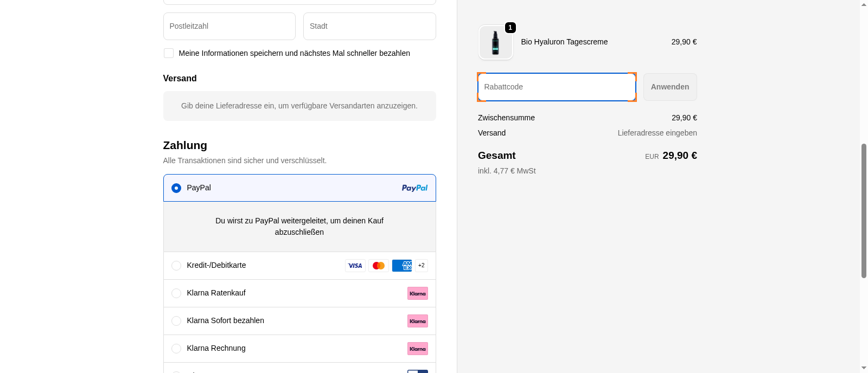Click into the Stadt field
Viewport: 868px width, 373px height.
click(369, 27)
